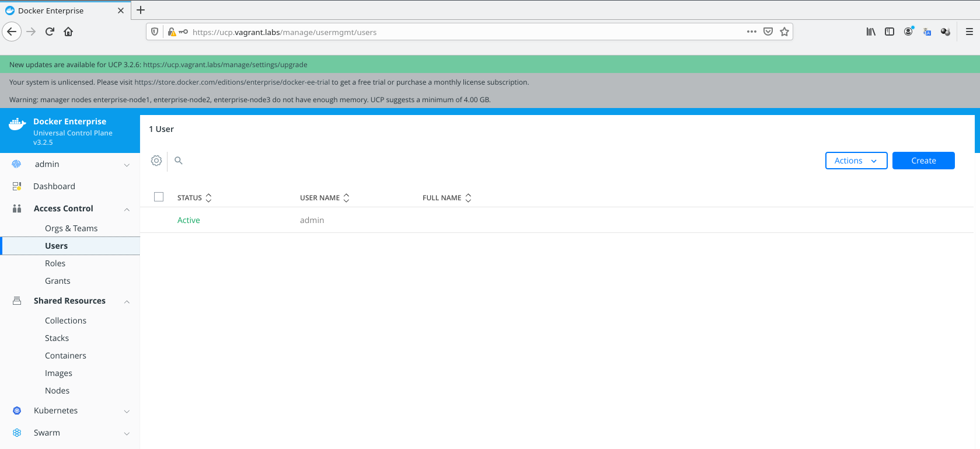
Task: Select Users in the sidebar
Action: tap(70, 246)
